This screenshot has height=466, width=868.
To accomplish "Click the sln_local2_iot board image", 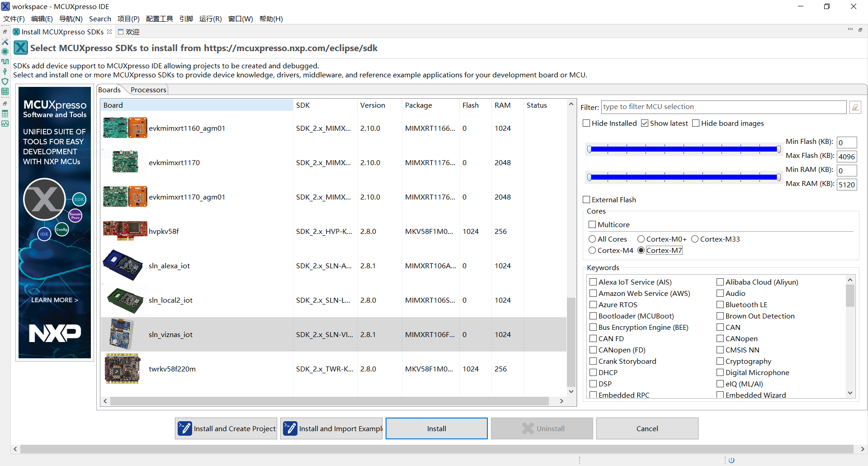I will coord(125,300).
